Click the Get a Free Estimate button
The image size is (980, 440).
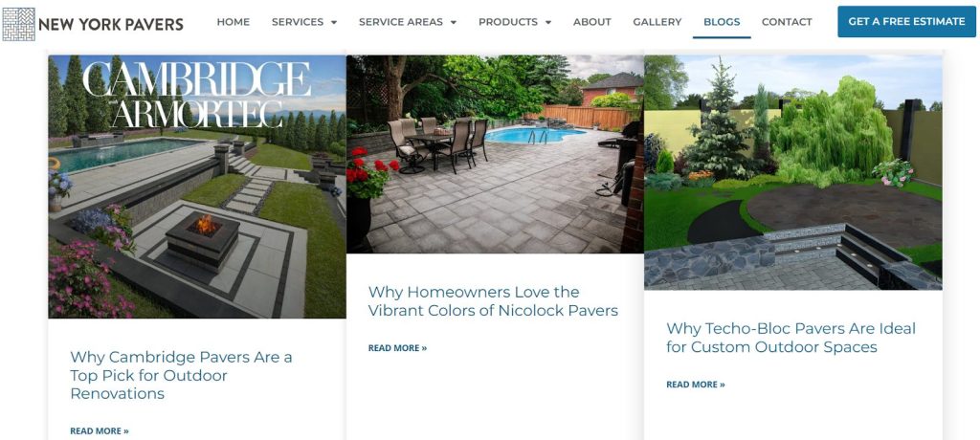click(906, 22)
